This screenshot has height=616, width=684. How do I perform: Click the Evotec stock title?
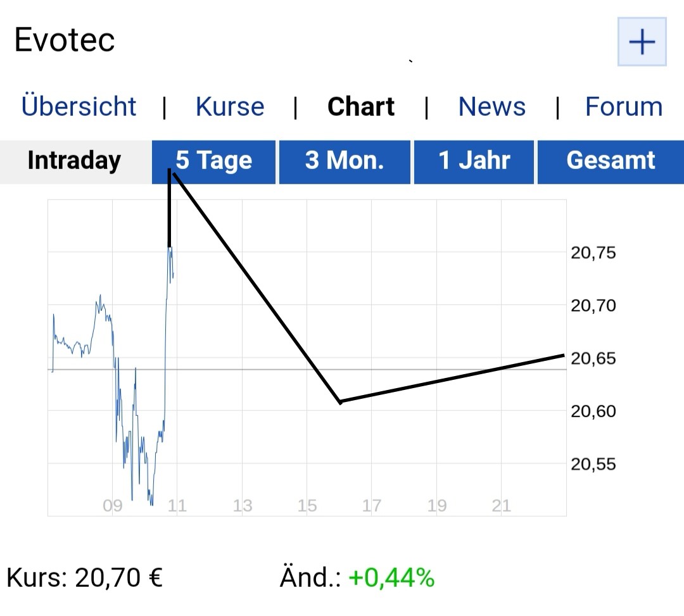[x=65, y=41]
